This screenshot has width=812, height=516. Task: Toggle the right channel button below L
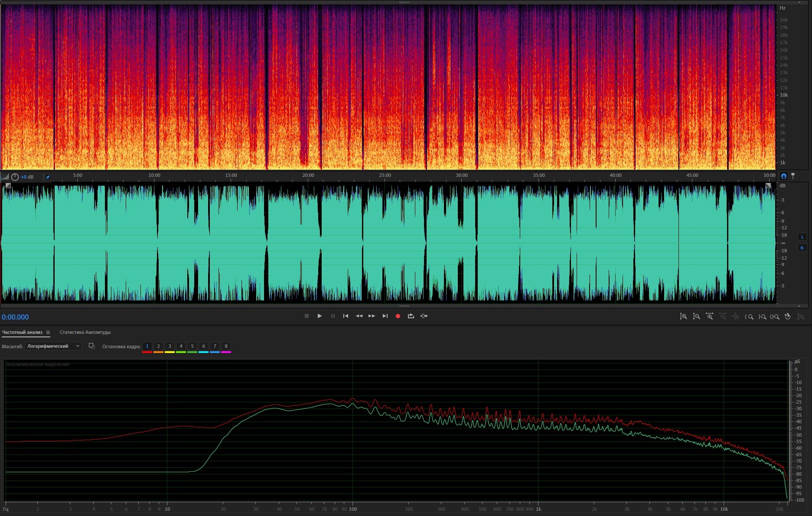[x=802, y=248]
